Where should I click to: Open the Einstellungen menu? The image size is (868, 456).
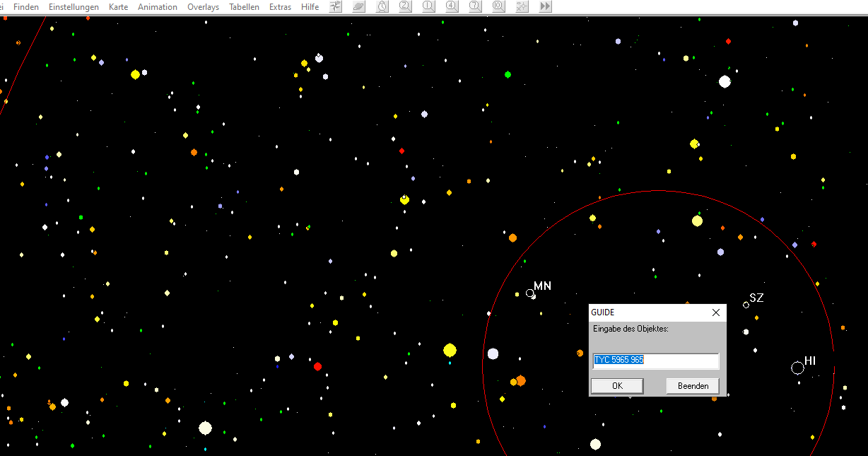74,7
